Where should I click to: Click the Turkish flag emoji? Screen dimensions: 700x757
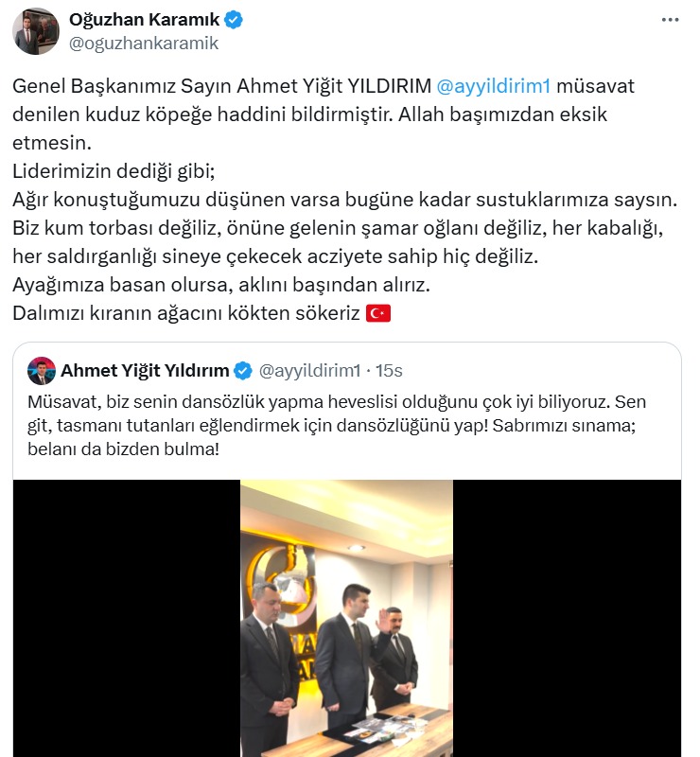[x=378, y=313]
